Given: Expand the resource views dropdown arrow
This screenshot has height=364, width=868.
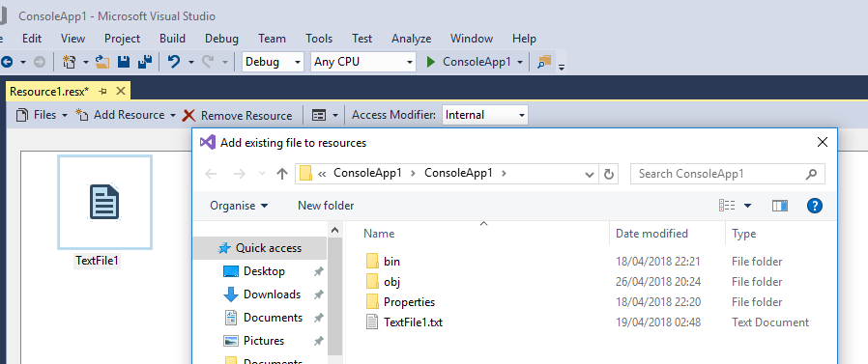Looking at the screenshot, I should 335,115.
